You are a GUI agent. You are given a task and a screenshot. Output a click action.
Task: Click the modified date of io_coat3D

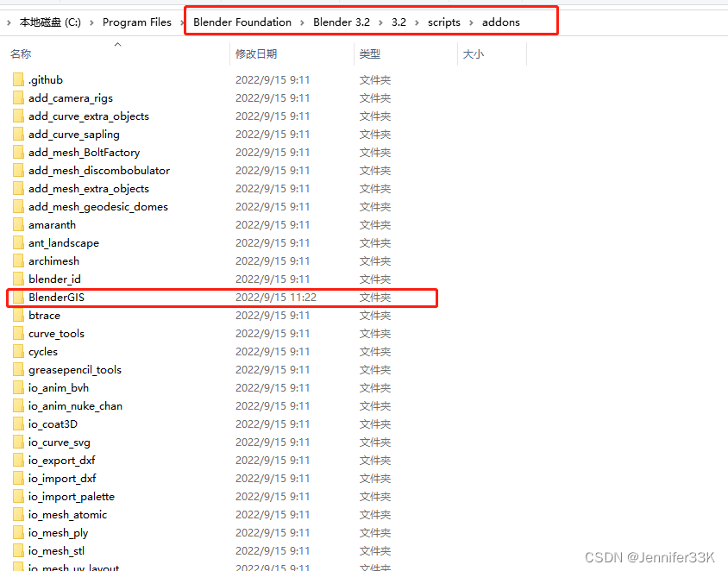pos(273,424)
